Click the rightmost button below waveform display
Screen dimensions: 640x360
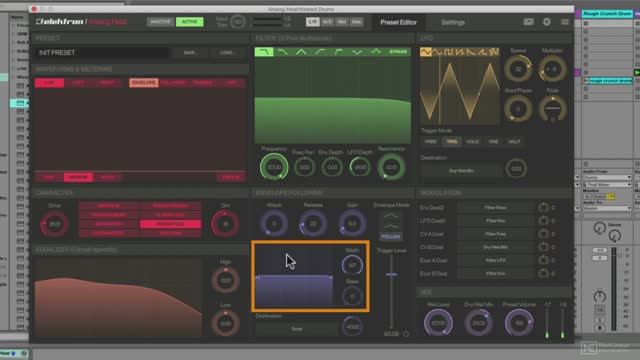(x=231, y=177)
